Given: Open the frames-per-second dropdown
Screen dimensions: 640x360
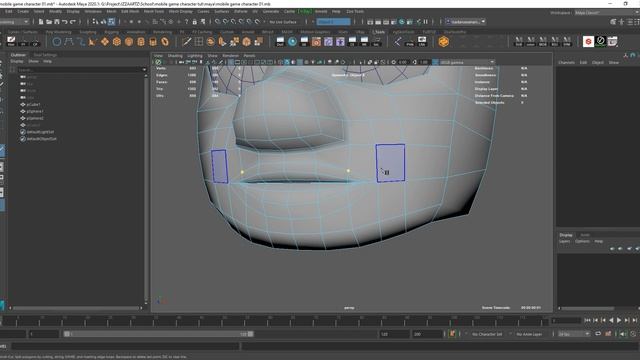Looking at the screenshot, I should coord(574,334).
